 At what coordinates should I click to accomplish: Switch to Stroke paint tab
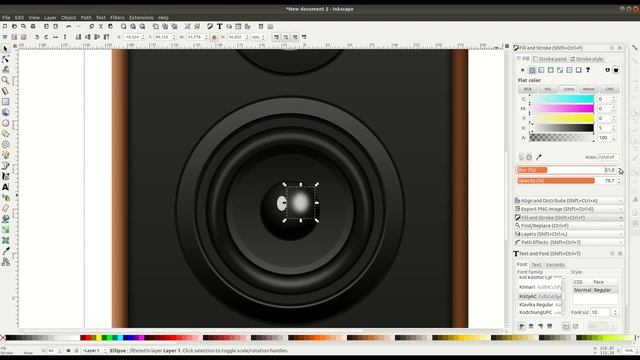click(550, 59)
